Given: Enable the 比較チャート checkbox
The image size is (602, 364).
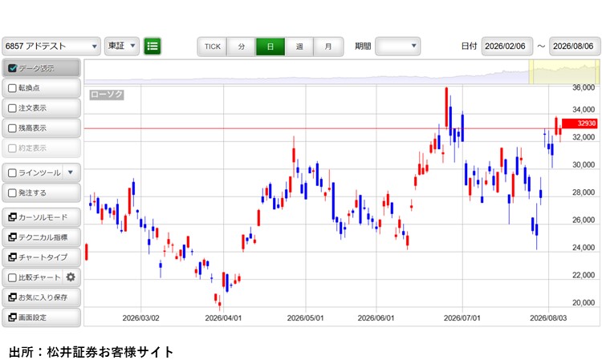Looking at the screenshot, I should 12,277.
